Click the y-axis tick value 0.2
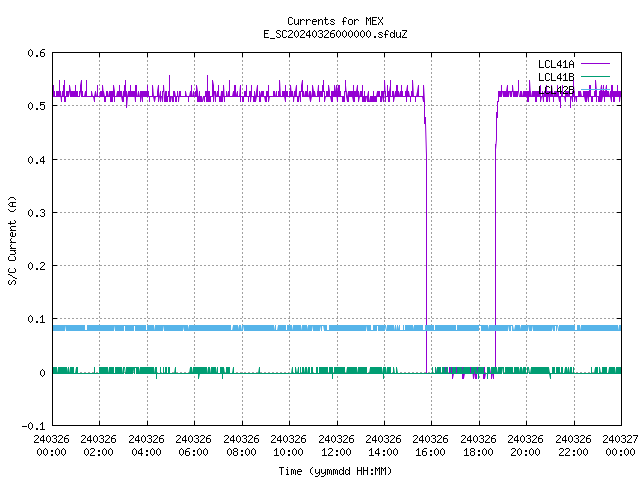Viewport: 640px width, 480px height. 36,266
